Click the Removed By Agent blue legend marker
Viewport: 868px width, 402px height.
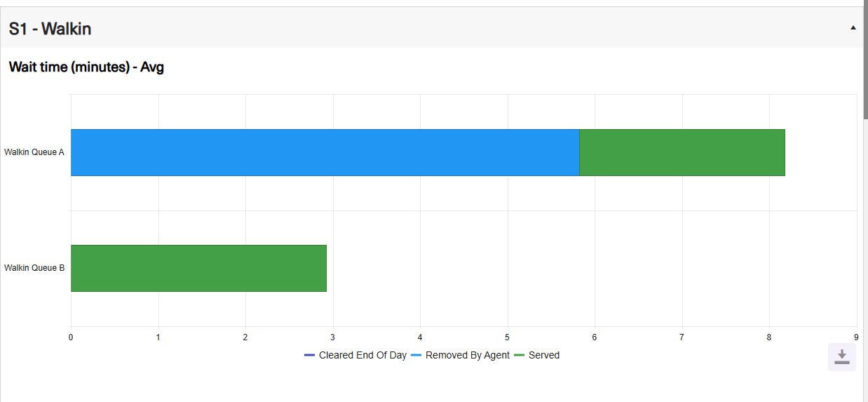point(416,355)
